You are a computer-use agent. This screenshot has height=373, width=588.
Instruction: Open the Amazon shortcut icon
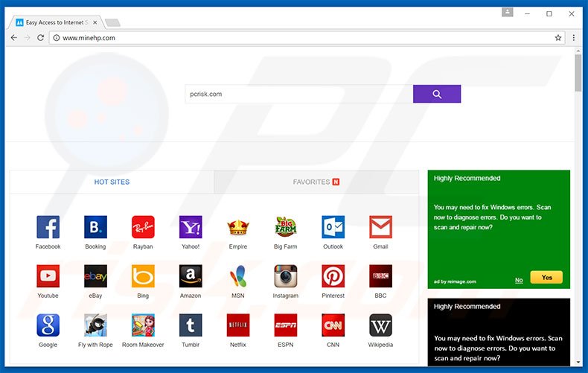click(191, 276)
